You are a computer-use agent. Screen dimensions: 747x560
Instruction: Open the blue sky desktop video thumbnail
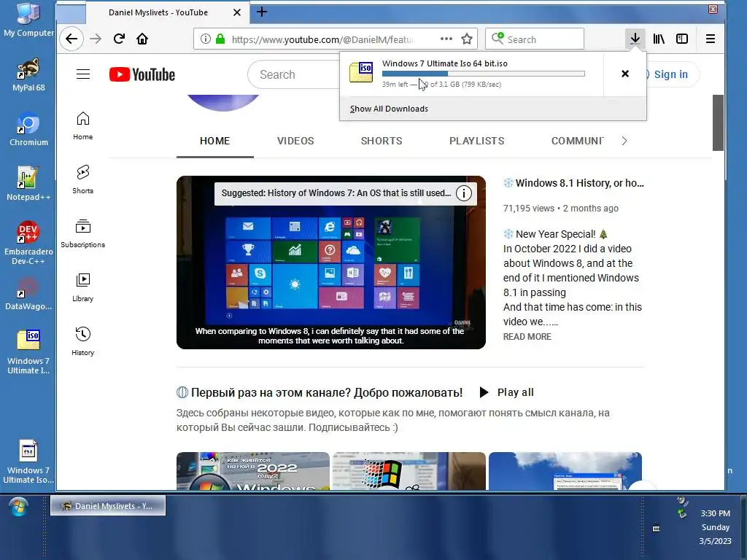pos(565,471)
